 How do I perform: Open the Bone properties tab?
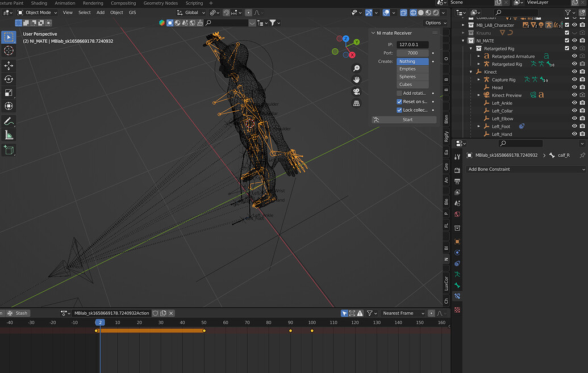[457, 285]
